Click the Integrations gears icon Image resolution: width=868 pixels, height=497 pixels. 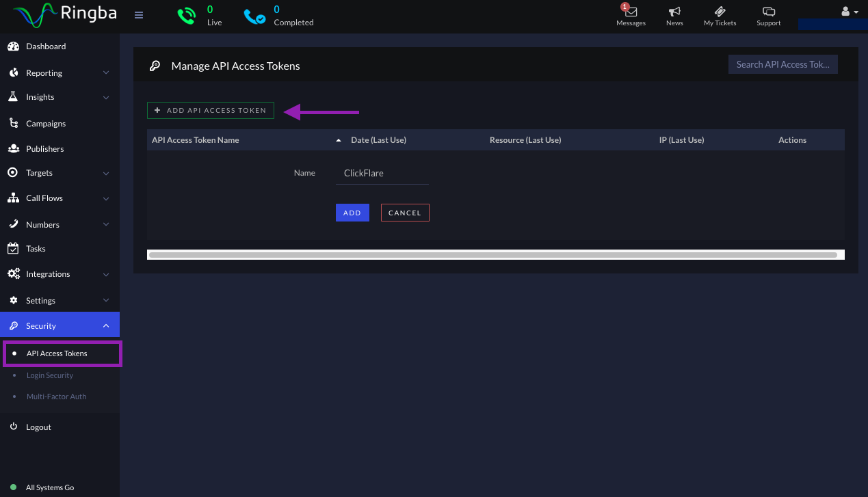(x=13, y=274)
